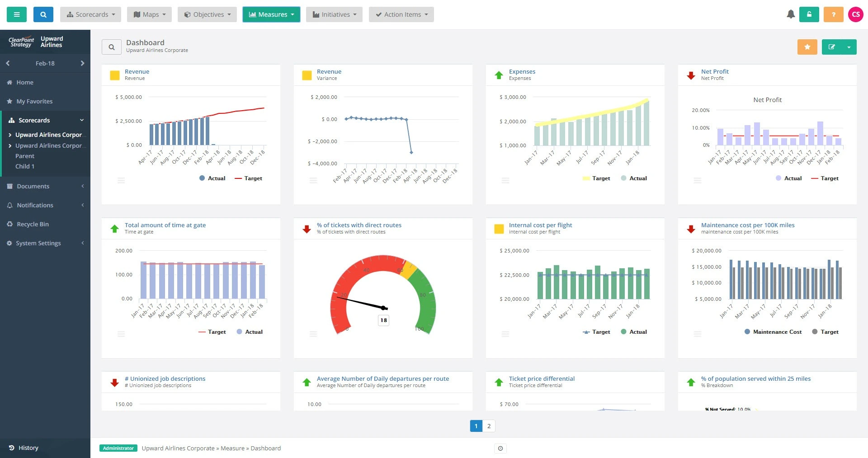Click the CS user avatar
This screenshot has width=868, height=458.
(856, 14)
